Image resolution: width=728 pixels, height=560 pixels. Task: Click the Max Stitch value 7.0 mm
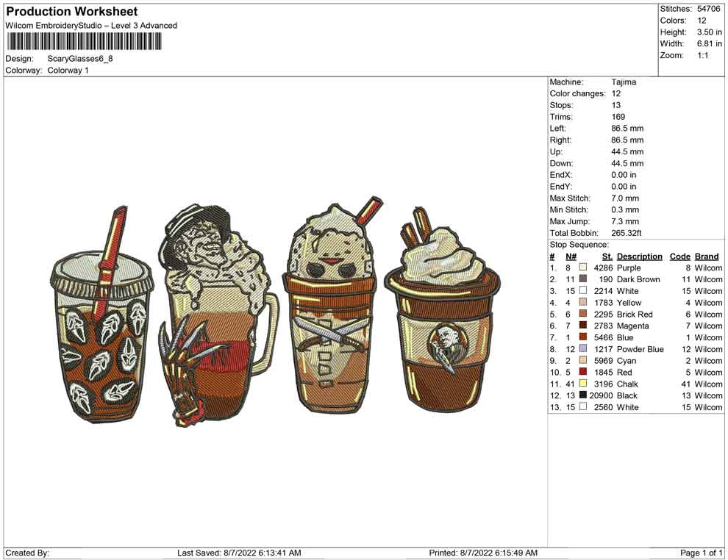tap(625, 198)
